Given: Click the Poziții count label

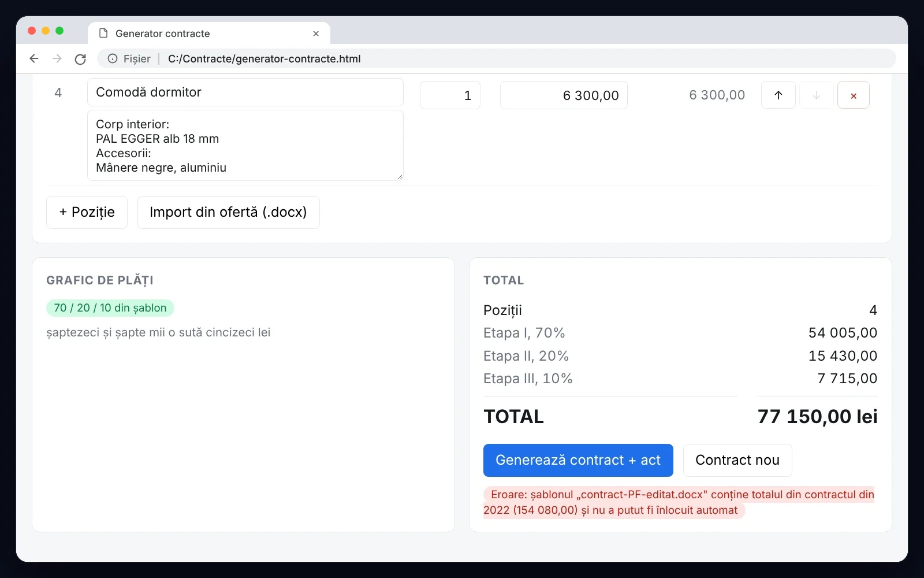Looking at the screenshot, I should [502, 310].
